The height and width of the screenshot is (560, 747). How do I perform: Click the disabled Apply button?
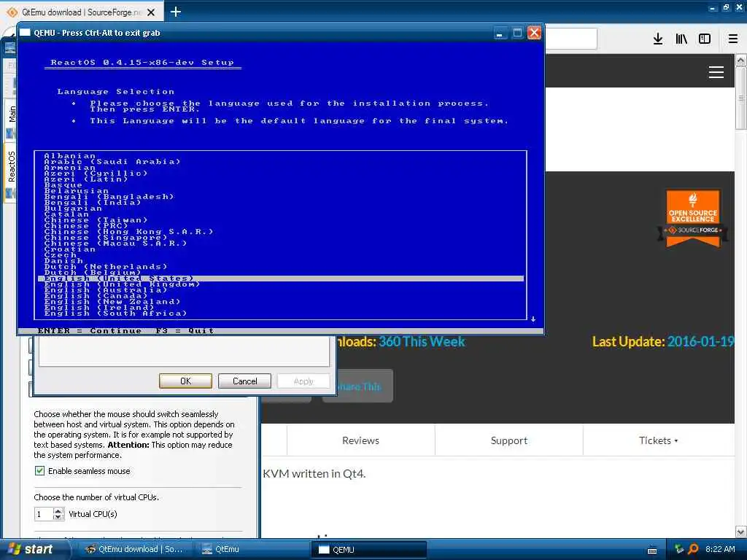pos(303,381)
